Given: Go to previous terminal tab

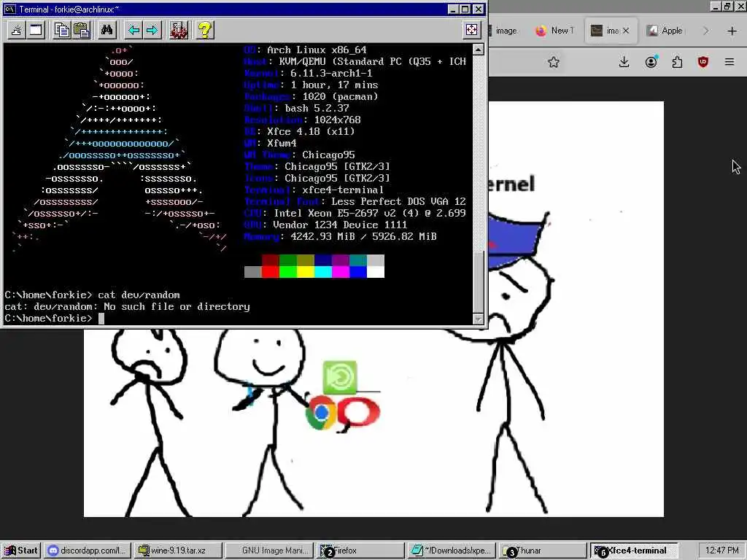Looking at the screenshot, I should coord(133,31).
